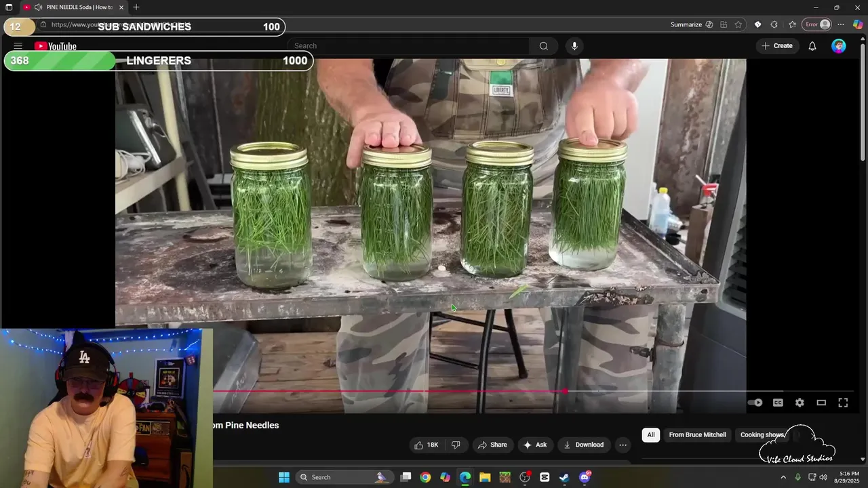Close the PINE NEEDLE Soda tab

click(121, 7)
